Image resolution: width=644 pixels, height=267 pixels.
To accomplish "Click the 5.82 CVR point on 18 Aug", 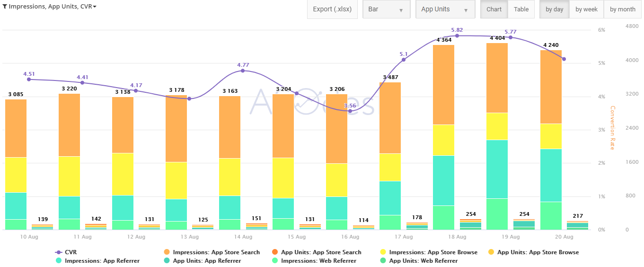I will 457,36.
